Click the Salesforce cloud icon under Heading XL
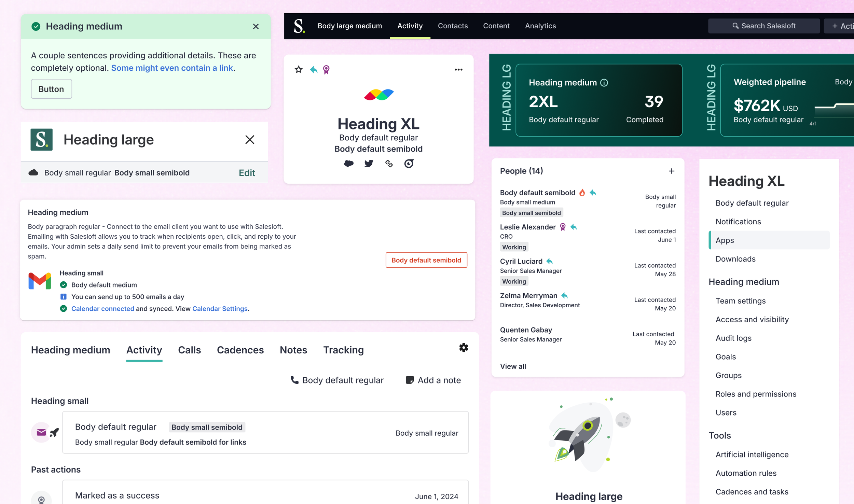The image size is (854, 504). click(349, 164)
